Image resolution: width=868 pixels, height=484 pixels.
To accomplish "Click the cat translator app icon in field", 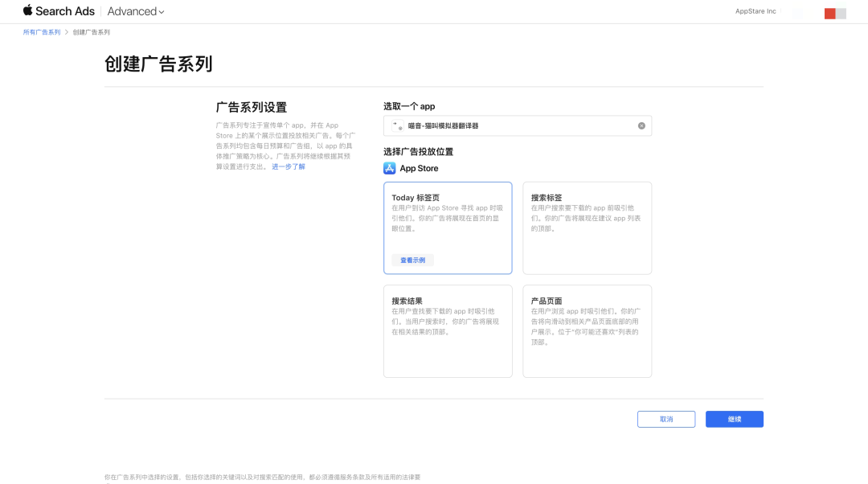I will (x=398, y=126).
